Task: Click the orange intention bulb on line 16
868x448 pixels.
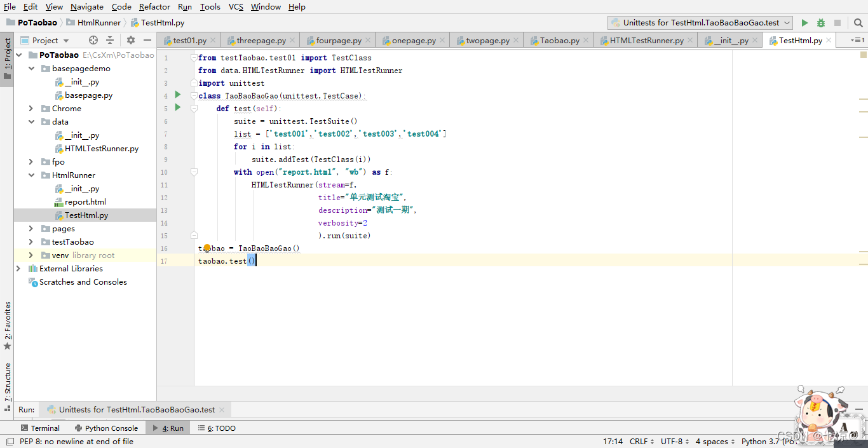Action: 207,248
